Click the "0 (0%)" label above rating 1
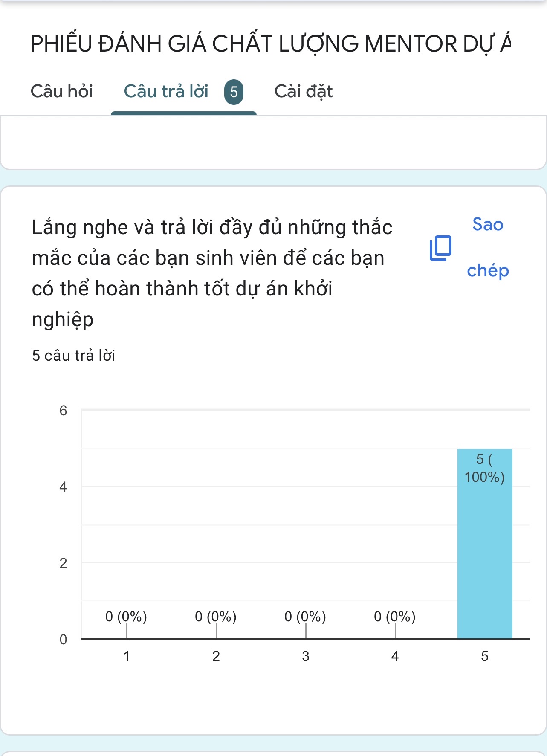The image size is (547, 756). point(126,617)
